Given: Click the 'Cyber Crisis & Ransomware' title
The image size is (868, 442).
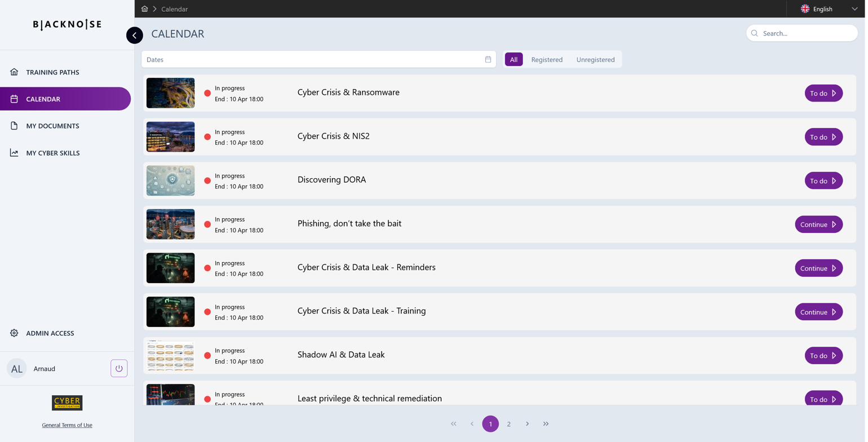Looking at the screenshot, I should tap(348, 92).
